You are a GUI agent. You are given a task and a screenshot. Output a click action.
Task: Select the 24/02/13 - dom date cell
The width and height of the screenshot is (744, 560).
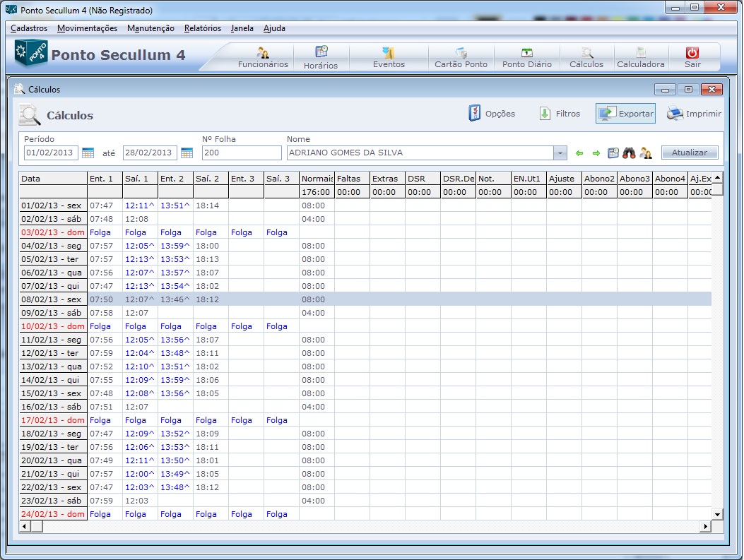53,514
